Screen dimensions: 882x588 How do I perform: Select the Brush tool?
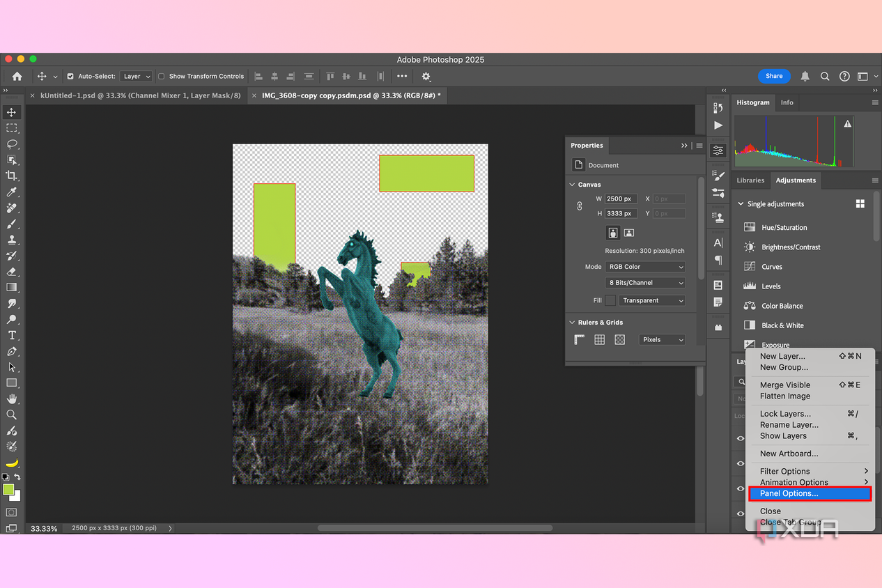click(x=11, y=224)
